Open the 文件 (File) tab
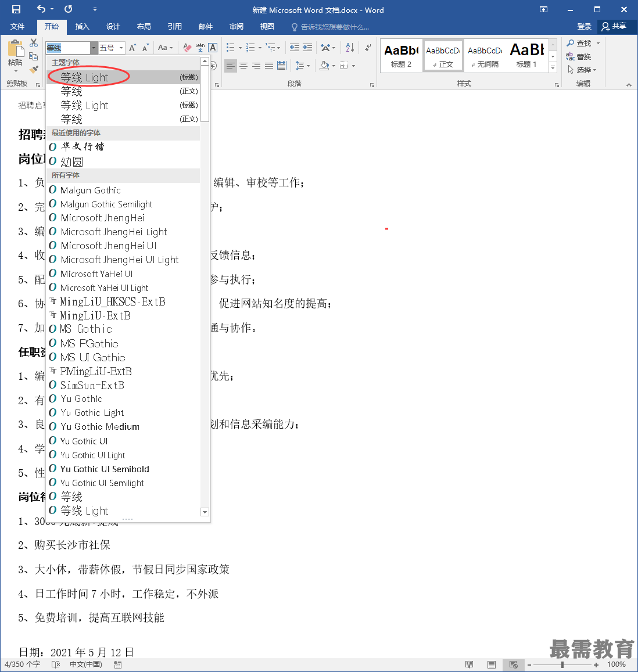This screenshot has width=638, height=672. 17,27
